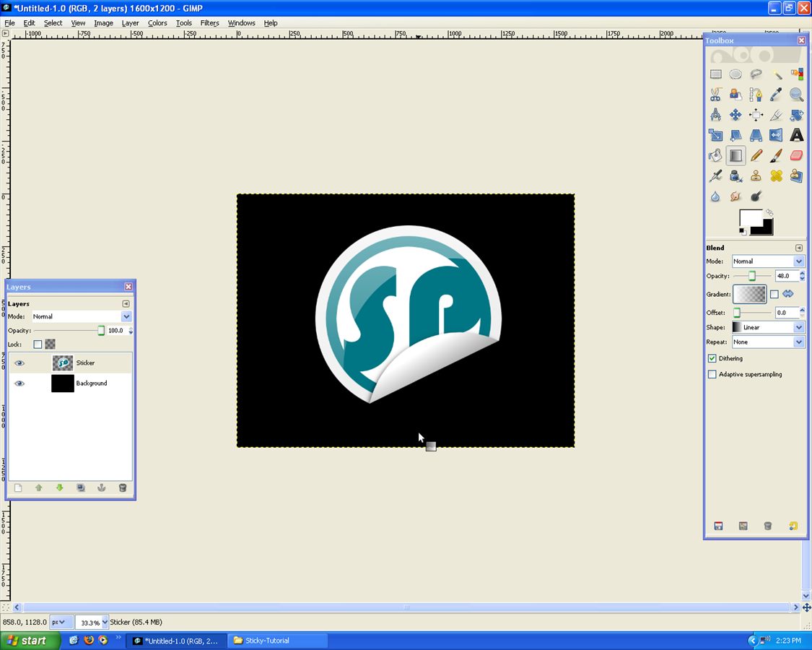Select the Paths tool
Screen dimensions: 812x650
756,95
